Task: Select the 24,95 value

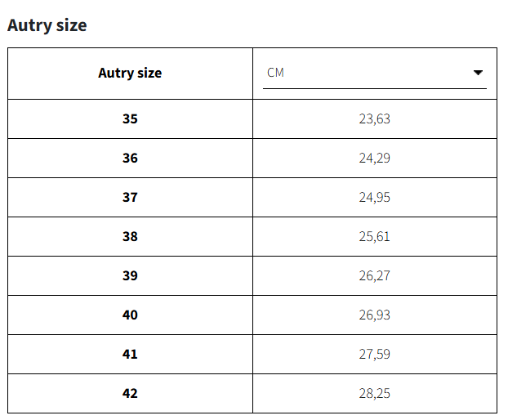Action: [374, 197]
